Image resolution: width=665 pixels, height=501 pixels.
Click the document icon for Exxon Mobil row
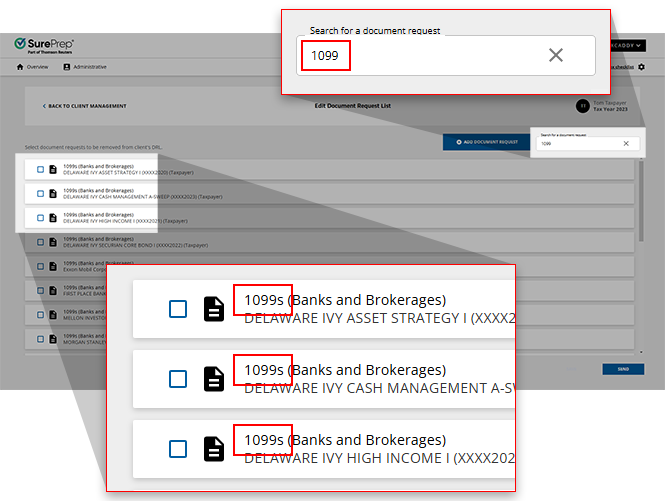[x=54, y=266]
